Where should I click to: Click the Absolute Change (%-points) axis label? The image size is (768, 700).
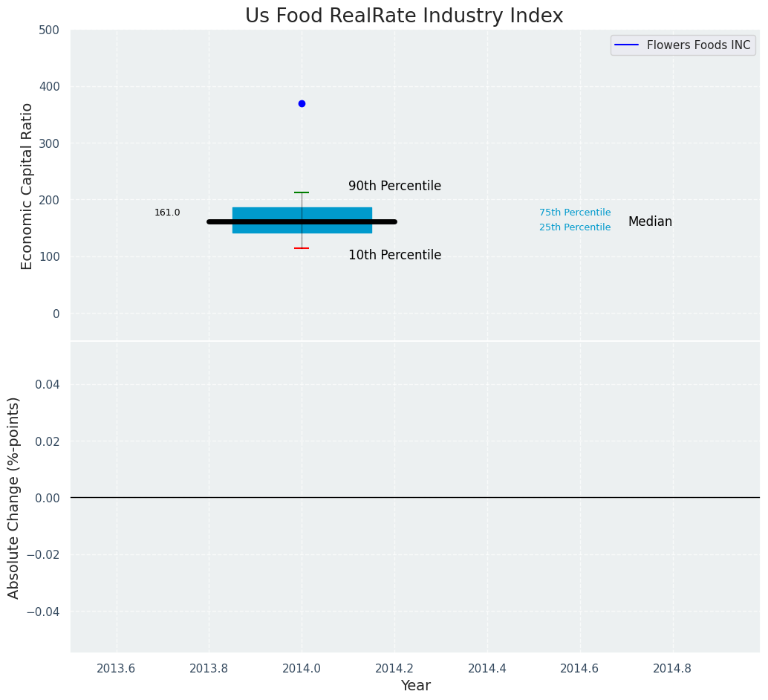[x=14, y=497]
